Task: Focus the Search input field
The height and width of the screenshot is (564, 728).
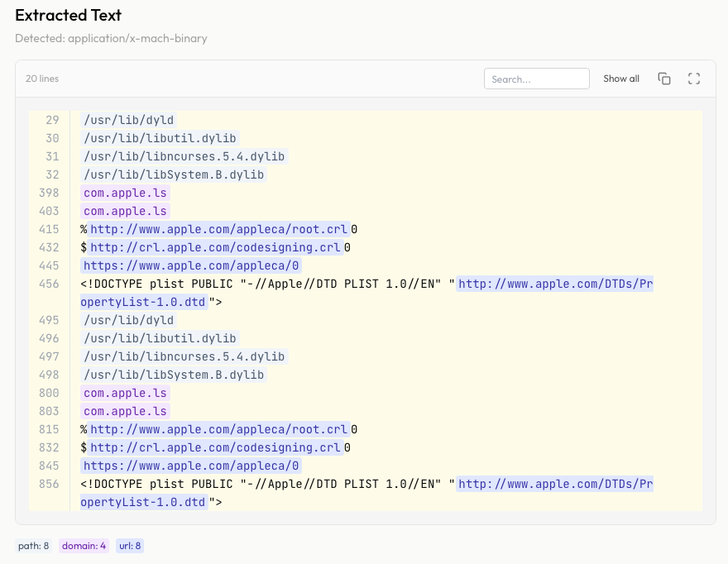Action: (x=536, y=79)
